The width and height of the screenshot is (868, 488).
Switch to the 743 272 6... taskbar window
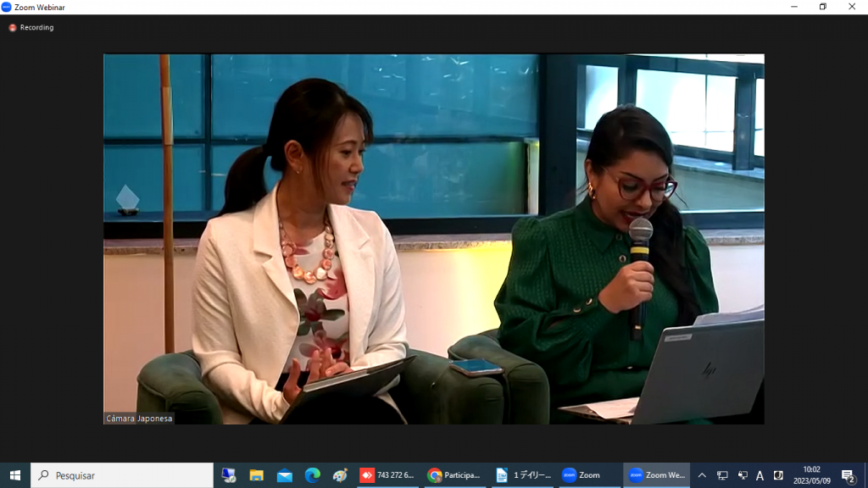pos(387,475)
